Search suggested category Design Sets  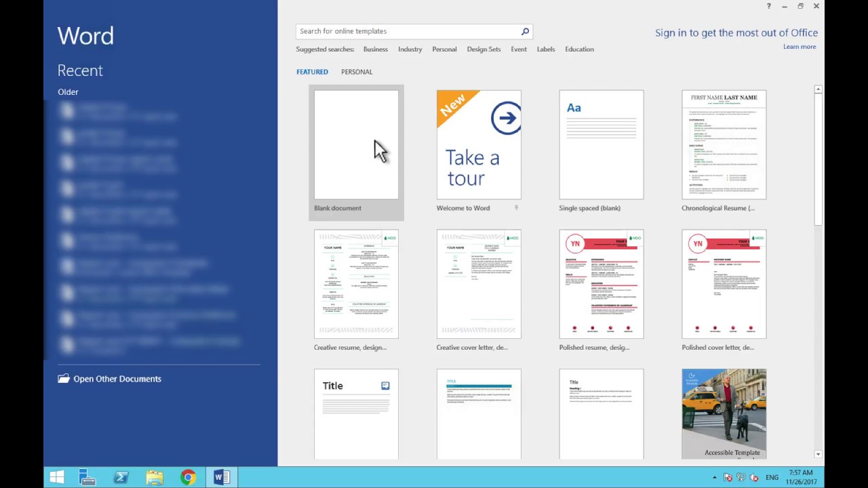[484, 49]
